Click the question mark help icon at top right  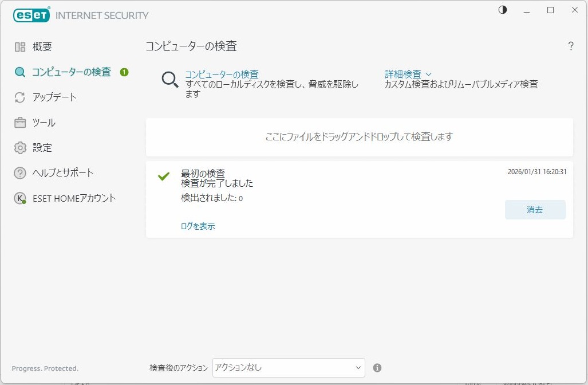[x=571, y=46]
